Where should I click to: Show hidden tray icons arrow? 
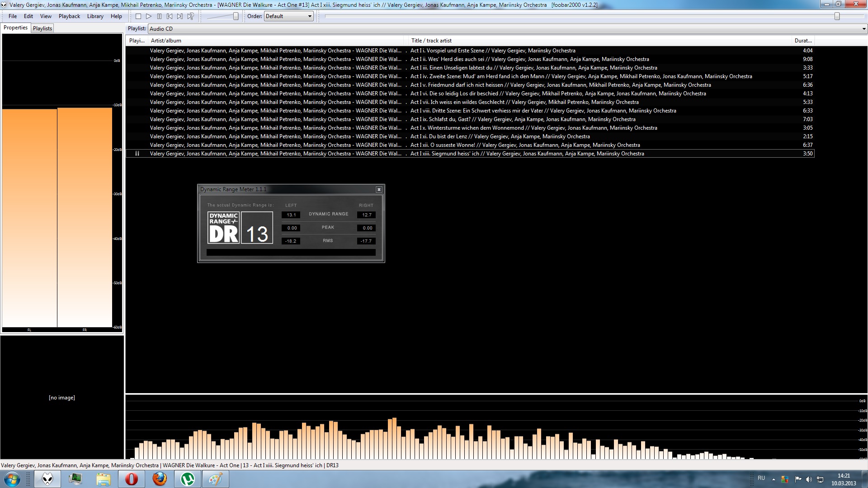pyautogui.click(x=774, y=479)
